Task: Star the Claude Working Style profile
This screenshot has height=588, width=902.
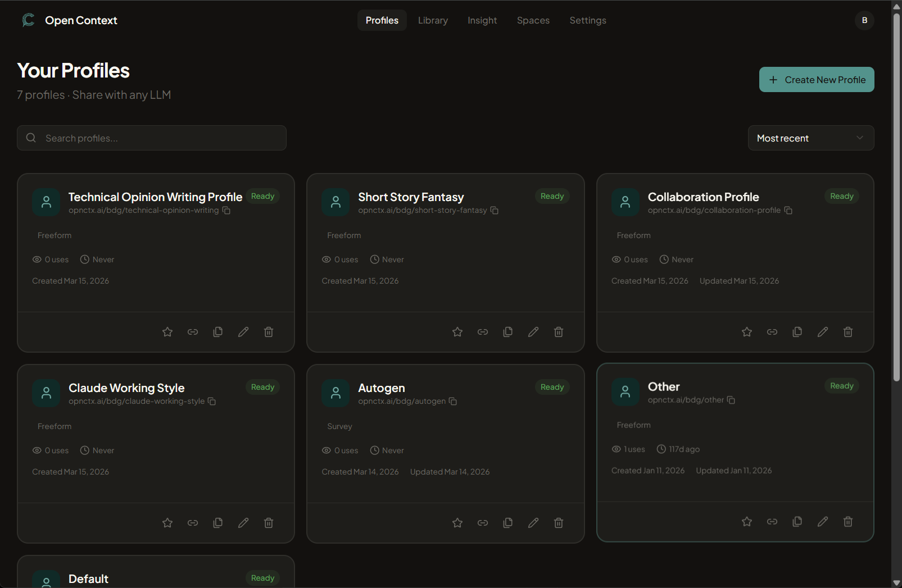Action: (167, 523)
